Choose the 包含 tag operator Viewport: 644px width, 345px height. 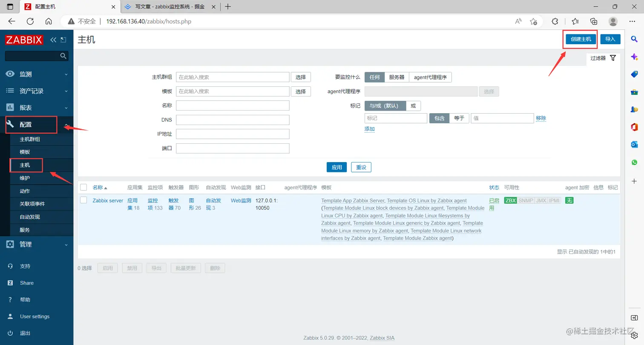[x=439, y=118]
